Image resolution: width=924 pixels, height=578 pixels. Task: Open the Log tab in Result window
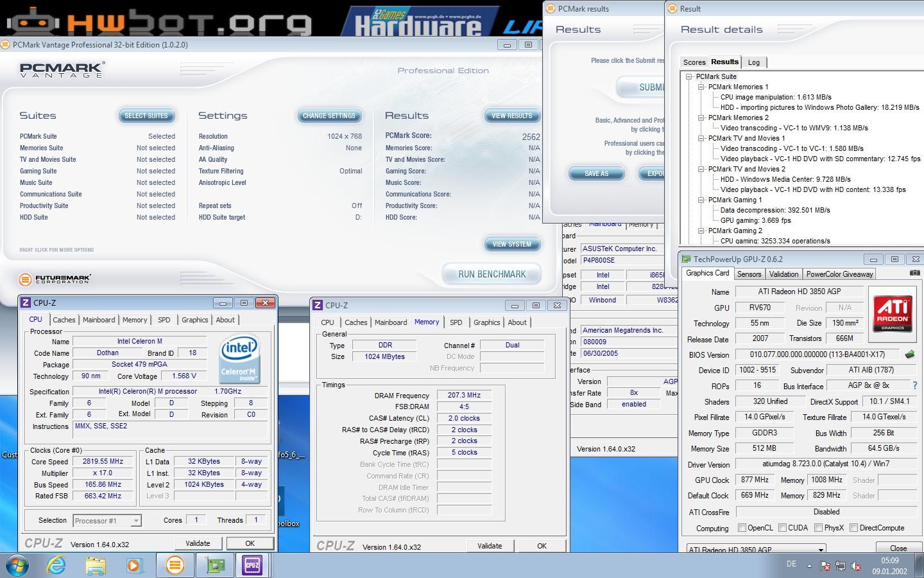(754, 62)
